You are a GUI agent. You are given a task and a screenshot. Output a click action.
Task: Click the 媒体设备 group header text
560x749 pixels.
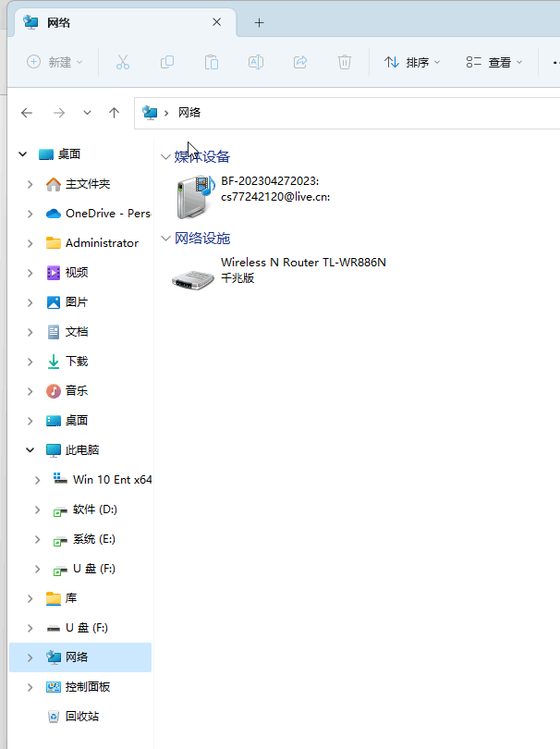202,156
